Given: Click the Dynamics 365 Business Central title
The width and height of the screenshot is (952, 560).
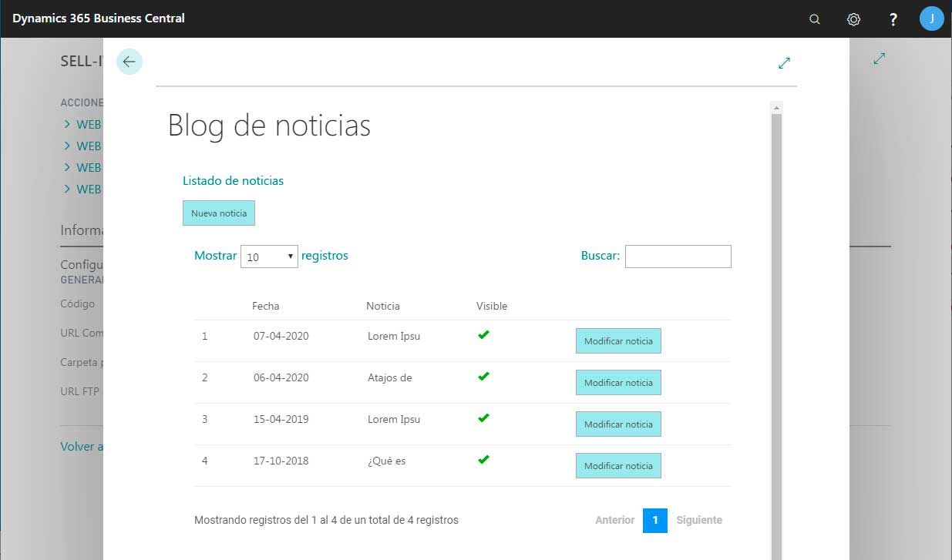Looking at the screenshot, I should pyautogui.click(x=99, y=18).
